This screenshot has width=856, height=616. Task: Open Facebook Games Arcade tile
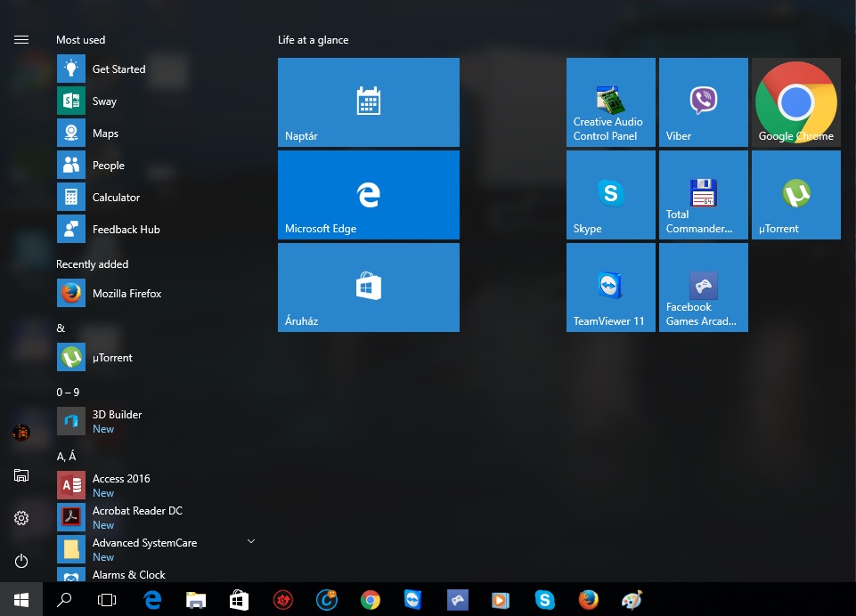click(x=704, y=288)
